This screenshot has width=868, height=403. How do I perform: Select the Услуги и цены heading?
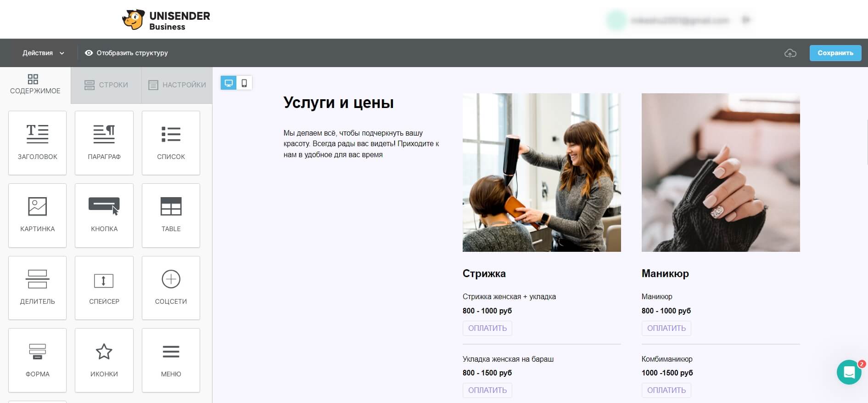pyautogui.click(x=339, y=102)
